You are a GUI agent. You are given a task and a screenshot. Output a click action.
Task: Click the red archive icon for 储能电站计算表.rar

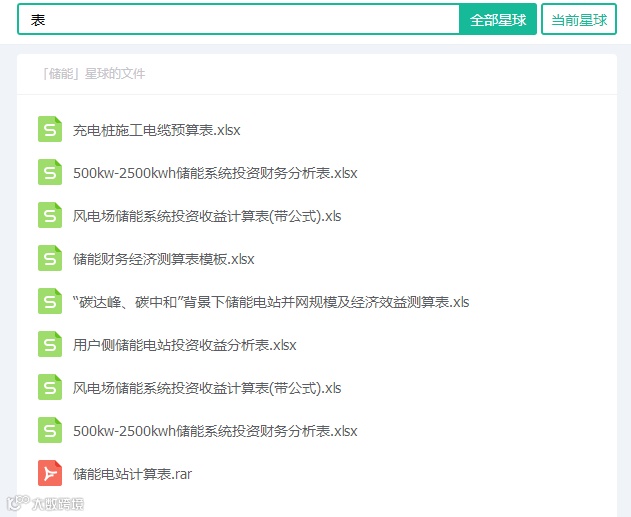tap(50, 473)
